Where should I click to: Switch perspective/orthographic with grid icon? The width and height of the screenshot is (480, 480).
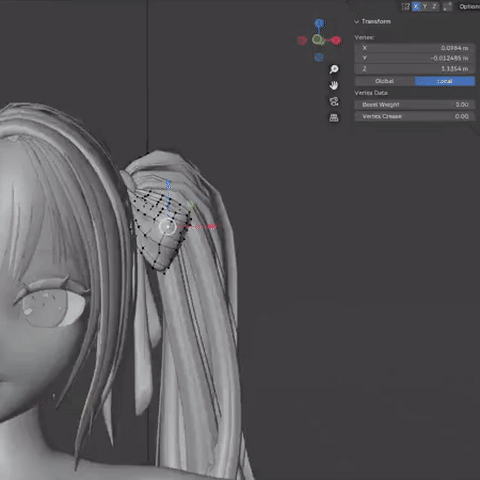click(334, 117)
